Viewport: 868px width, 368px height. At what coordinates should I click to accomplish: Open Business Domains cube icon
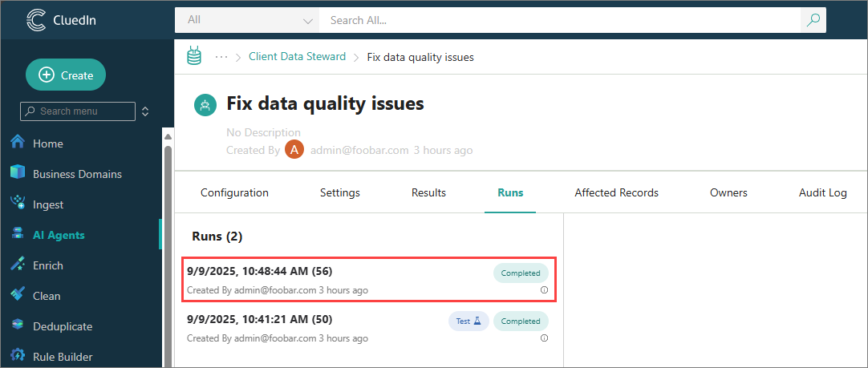click(x=18, y=173)
